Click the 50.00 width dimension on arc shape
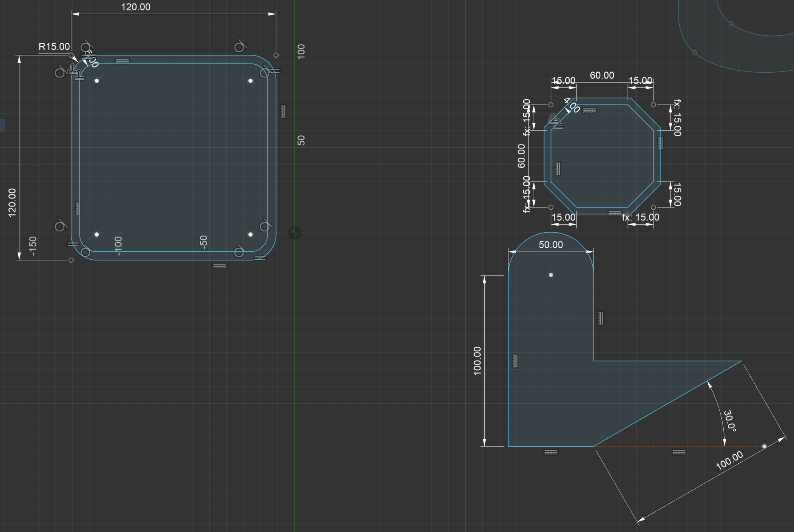The width and height of the screenshot is (794, 532). tap(551, 245)
